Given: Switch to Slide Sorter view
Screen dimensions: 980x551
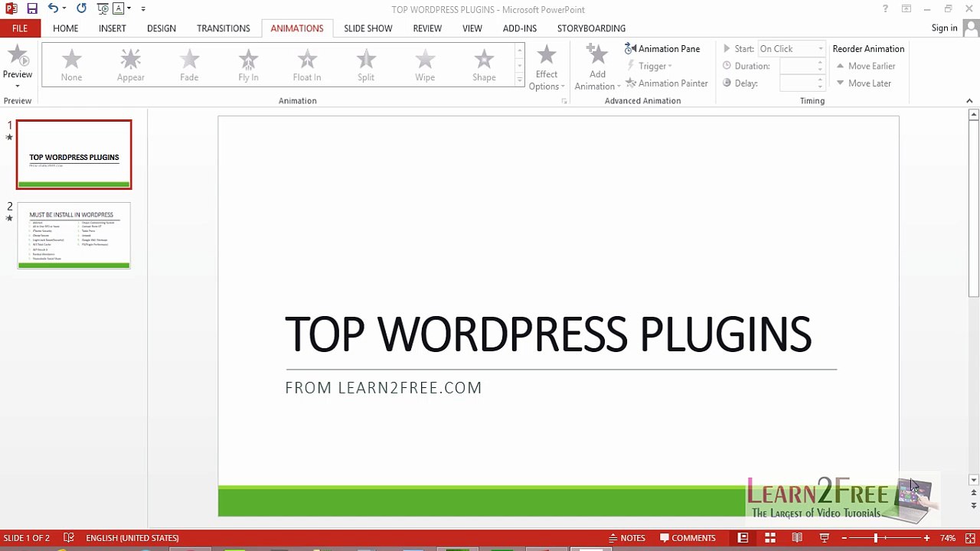Looking at the screenshot, I should click(x=770, y=538).
